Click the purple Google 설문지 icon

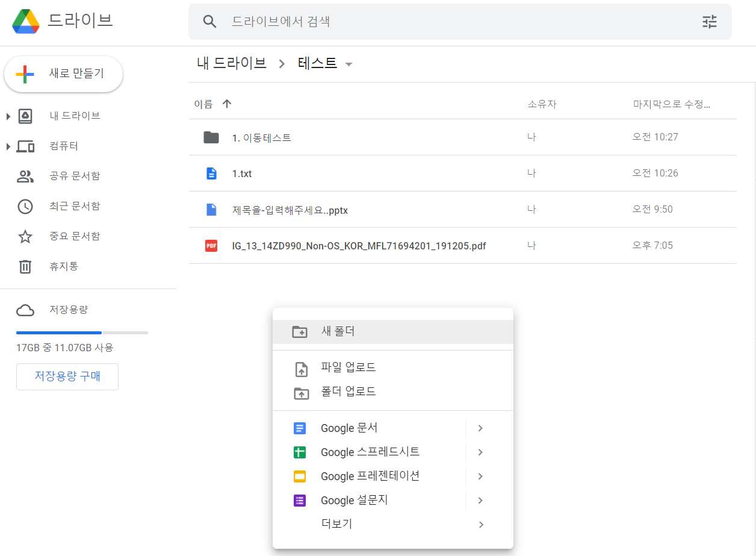pyautogui.click(x=300, y=501)
